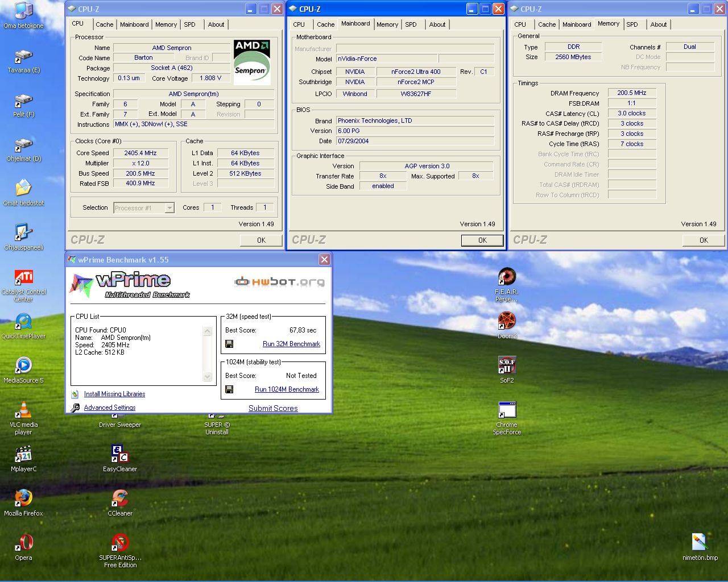Click Memory Size 2560 MBytes value
The image size is (728, 582).
pos(573,57)
